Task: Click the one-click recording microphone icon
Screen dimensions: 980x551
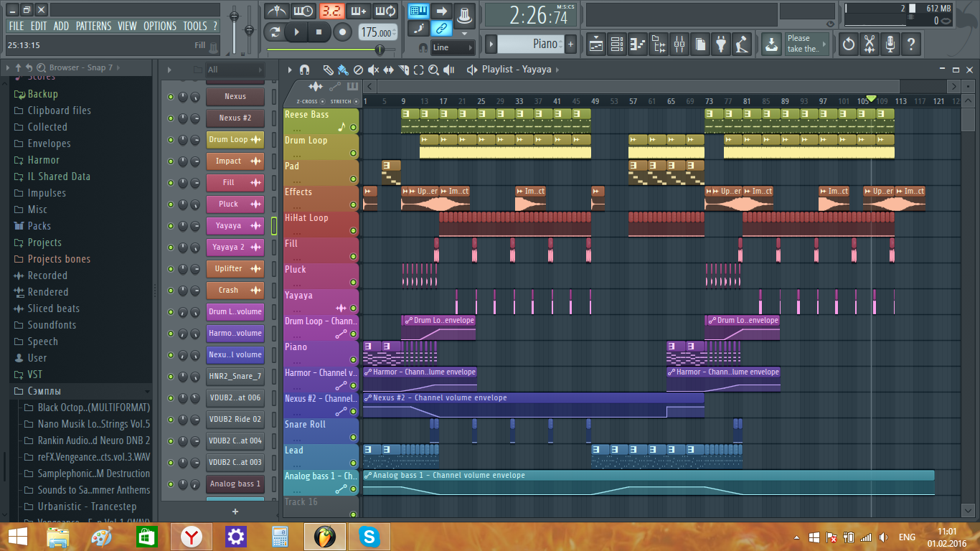Action: (x=890, y=44)
